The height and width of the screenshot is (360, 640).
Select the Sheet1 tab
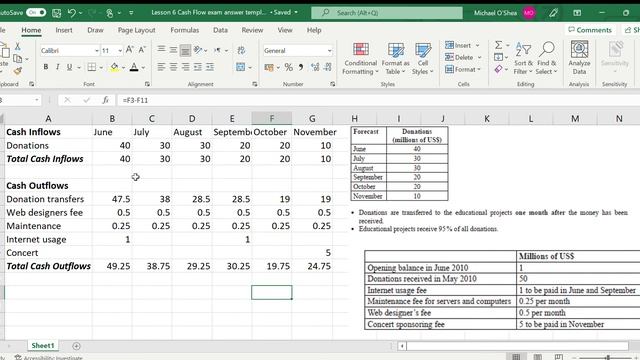(x=43, y=346)
